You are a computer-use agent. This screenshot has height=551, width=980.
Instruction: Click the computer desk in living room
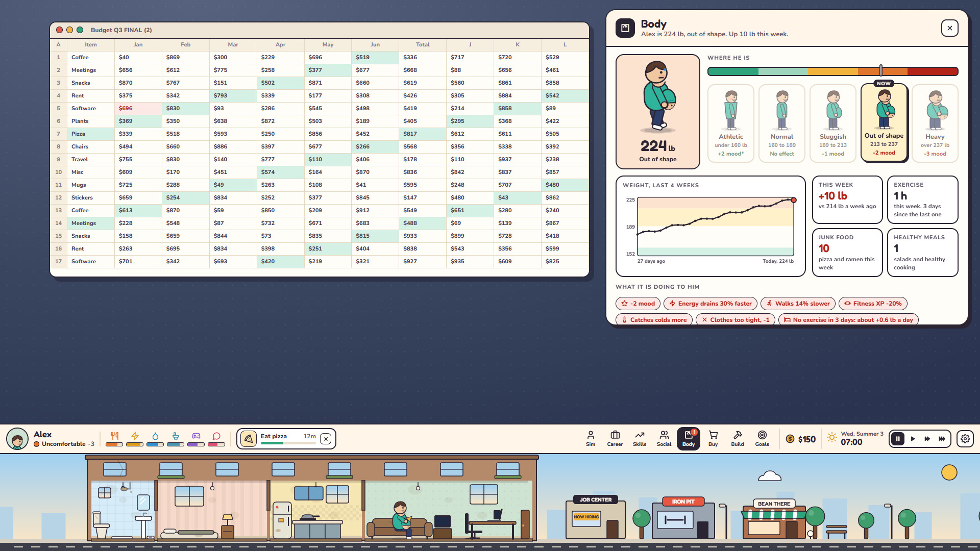tap(492, 524)
